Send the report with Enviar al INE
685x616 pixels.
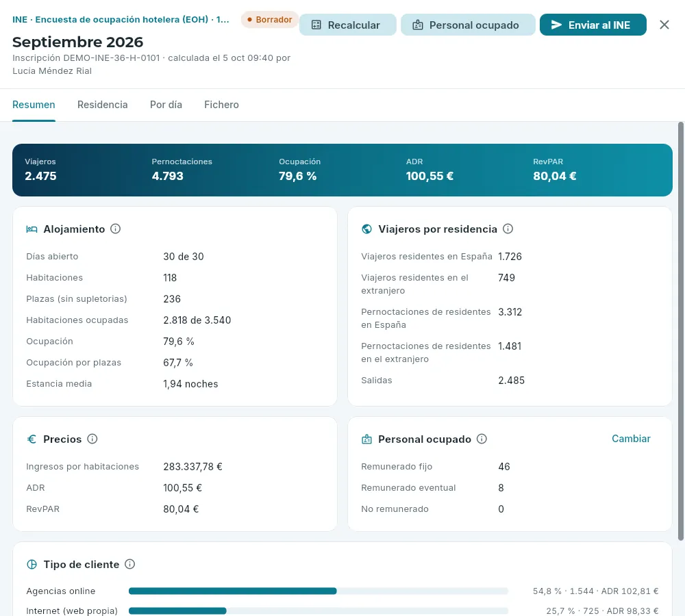593,25
